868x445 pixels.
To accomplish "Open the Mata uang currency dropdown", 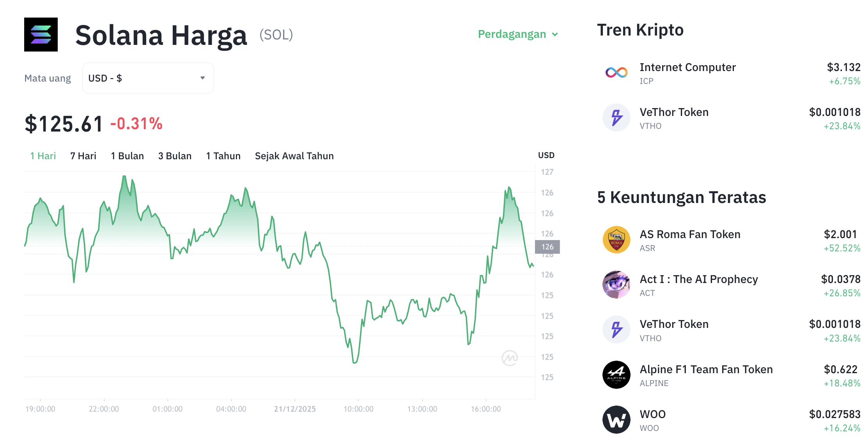I will tap(148, 78).
